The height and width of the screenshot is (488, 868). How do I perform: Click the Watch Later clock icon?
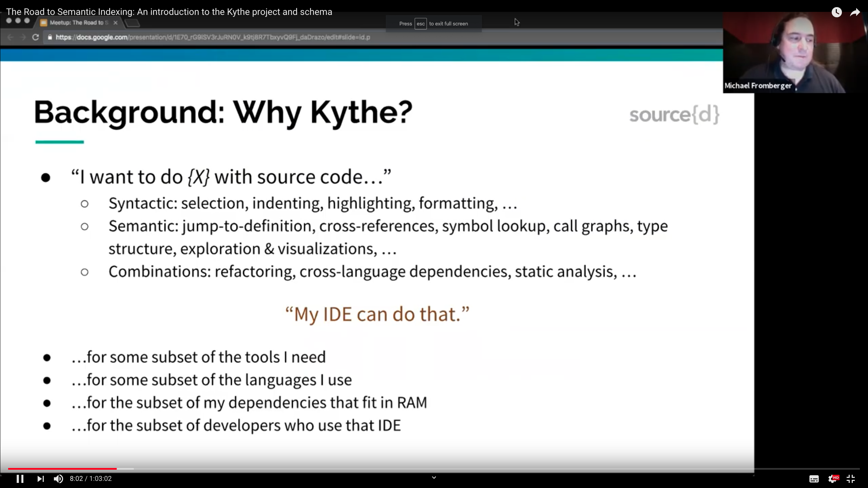(x=837, y=12)
